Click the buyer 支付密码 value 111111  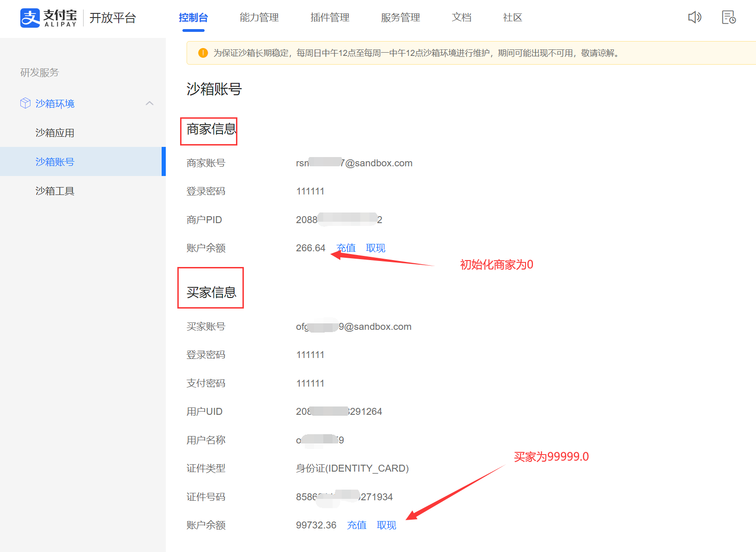point(310,383)
